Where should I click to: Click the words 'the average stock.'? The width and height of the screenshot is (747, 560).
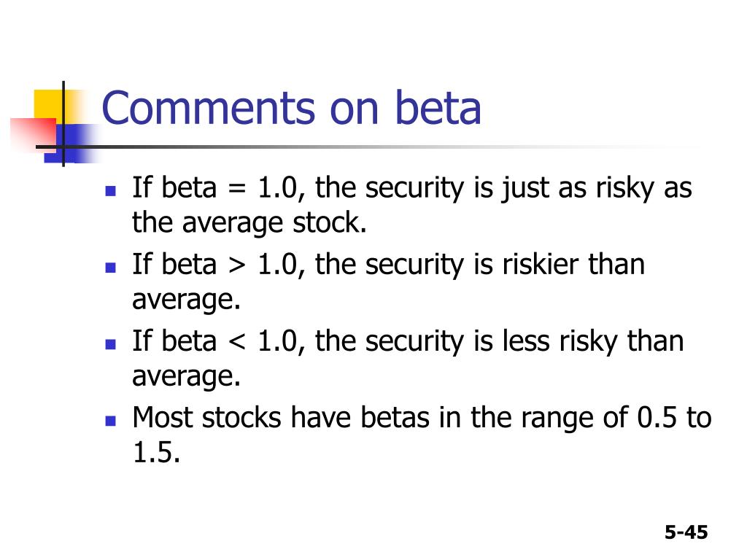pos(249,223)
